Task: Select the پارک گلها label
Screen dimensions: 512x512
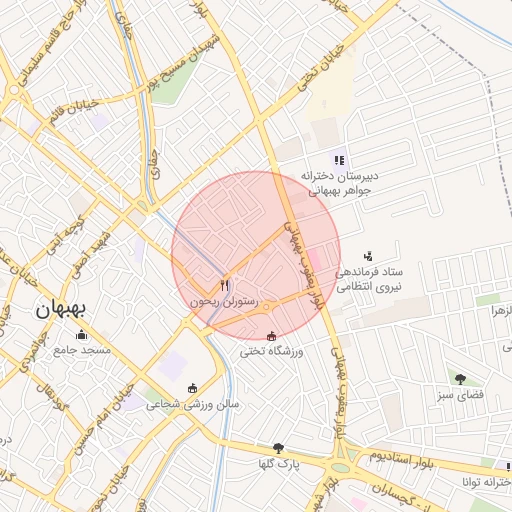Action: pos(279,464)
